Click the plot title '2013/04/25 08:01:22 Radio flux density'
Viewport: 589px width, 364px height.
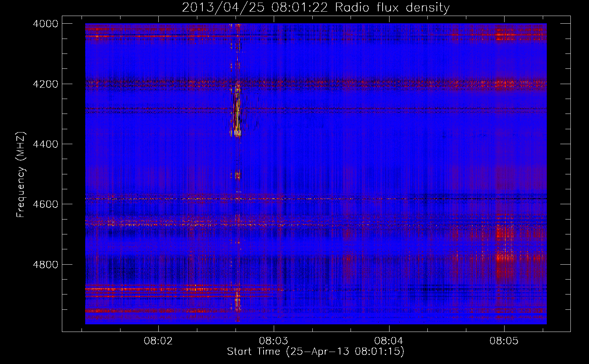(316, 7)
